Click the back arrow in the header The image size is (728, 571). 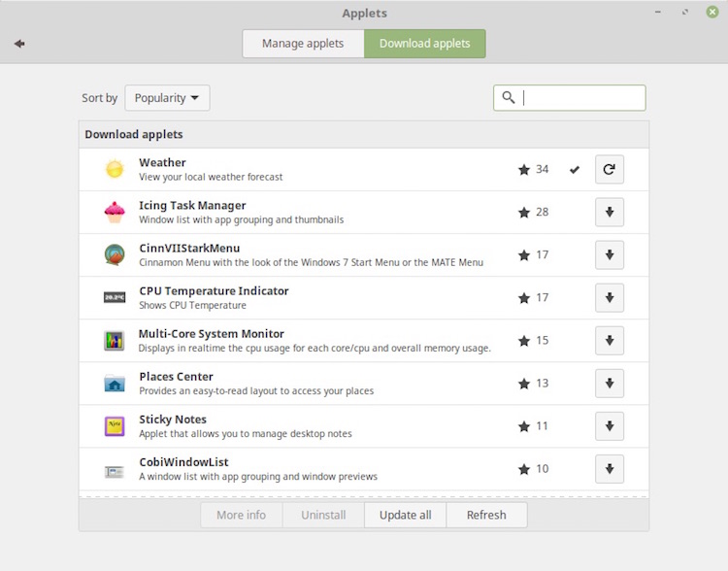[x=19, y=44]
